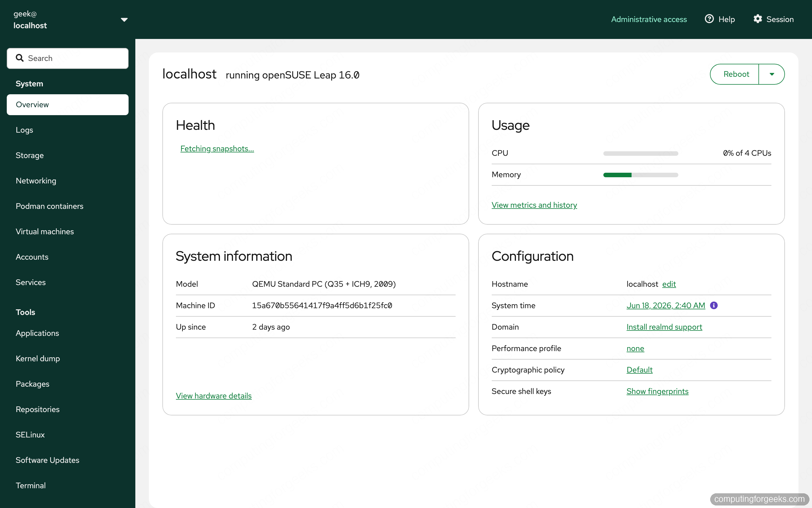Select Virtual machines in sidebar
The width and height of the screenshot is (812, 508).
[67, 231]
